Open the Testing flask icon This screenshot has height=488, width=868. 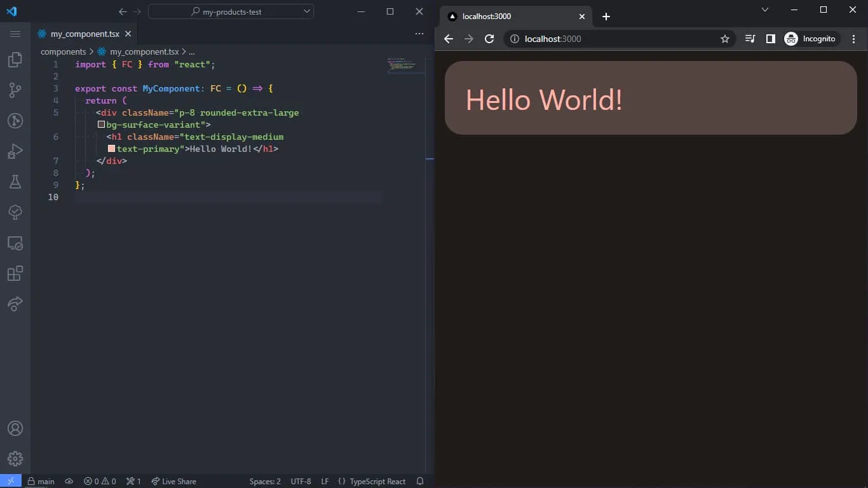pos(15,182)
